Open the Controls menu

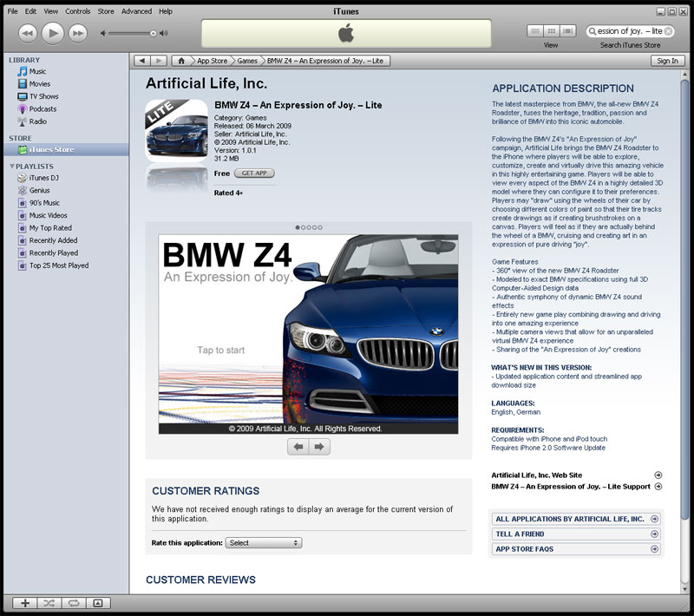[77, 11]
